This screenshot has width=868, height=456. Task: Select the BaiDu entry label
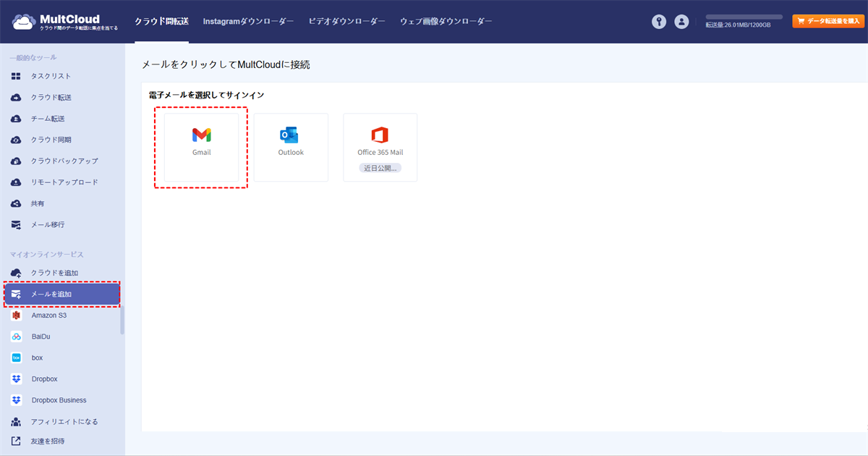point(41,337)
